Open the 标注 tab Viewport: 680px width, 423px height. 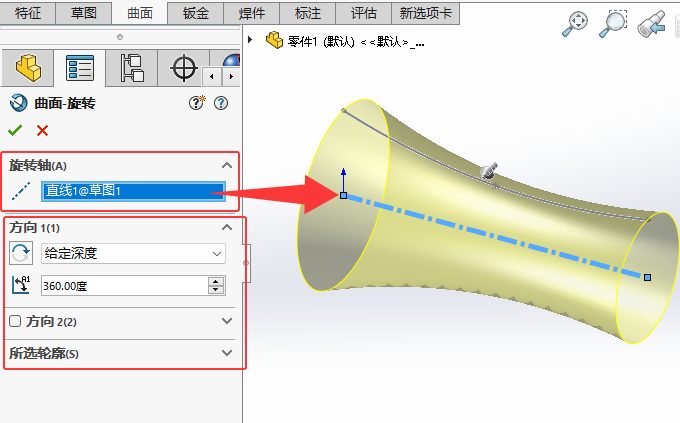pyautogui.click(x=307, y=13)
